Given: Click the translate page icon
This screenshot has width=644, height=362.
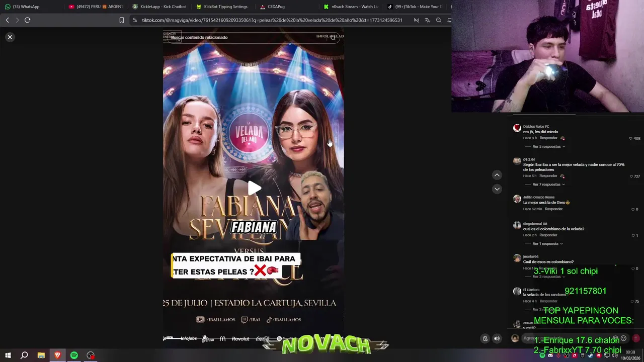Looking at the screenshot, I should 427,20.
